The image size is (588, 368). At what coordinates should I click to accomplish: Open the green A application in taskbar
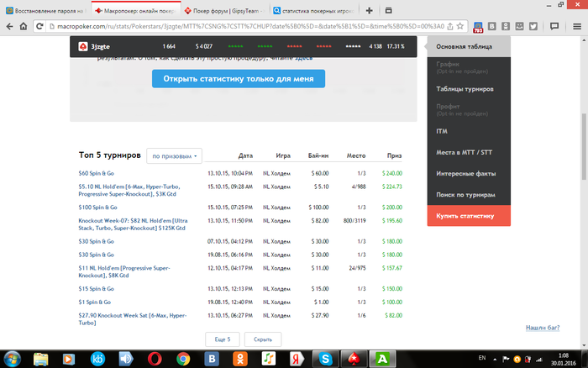[382, 359]
